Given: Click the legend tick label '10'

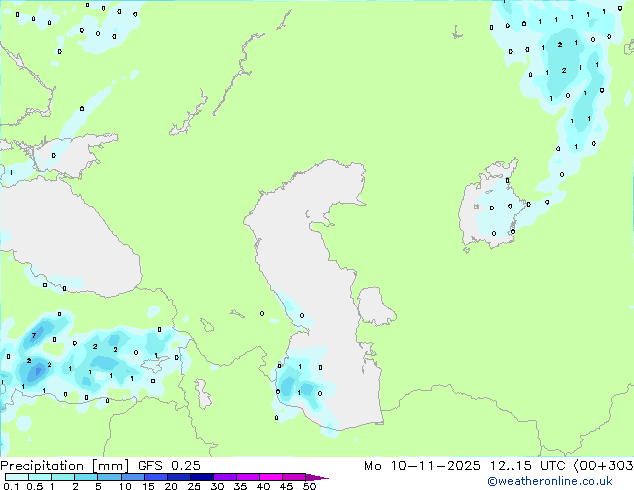Looking at the screenshot, I should click(x=125, y=486).
